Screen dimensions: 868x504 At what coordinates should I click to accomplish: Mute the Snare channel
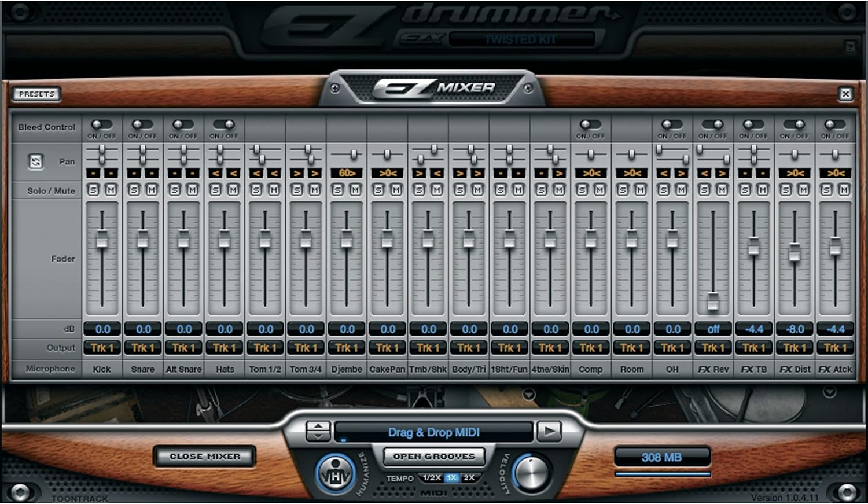pos(152,190)
